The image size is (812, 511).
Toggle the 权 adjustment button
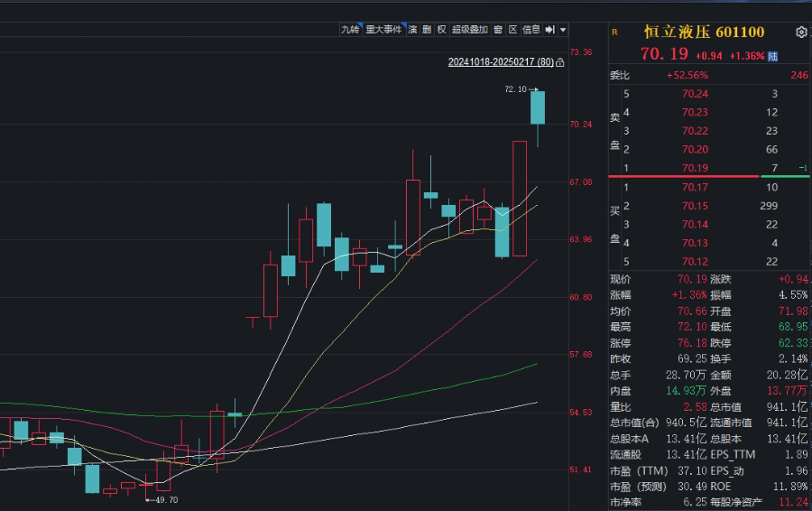tap(441, 30)
